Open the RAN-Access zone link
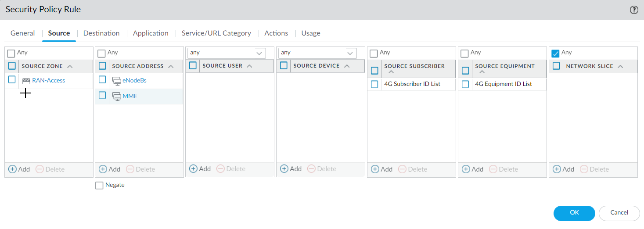This screenshot has width=644, height=229. [x=48, y=81]
